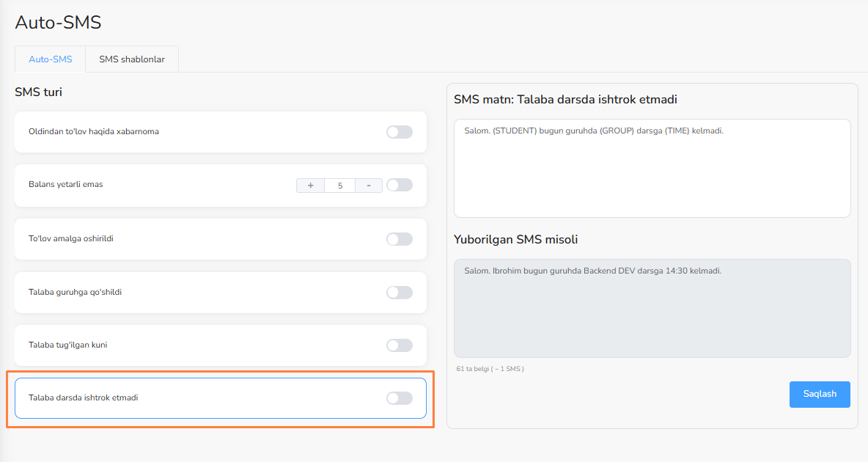Toggle the Balans yetarli emas switch
The width and height of the screenshot is (868, 462).
tap(399, 186)
